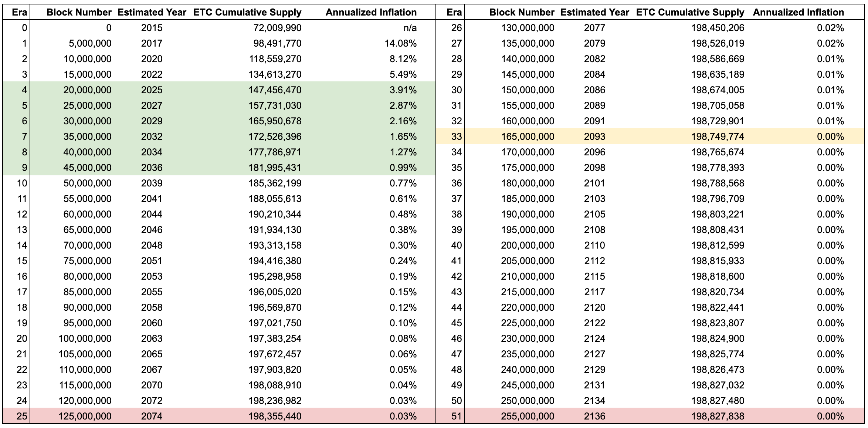Image resolution: width=868 pixels, height=428 pixels.
Task: Click estimated year 2036 cell
Action: [152, 168]
